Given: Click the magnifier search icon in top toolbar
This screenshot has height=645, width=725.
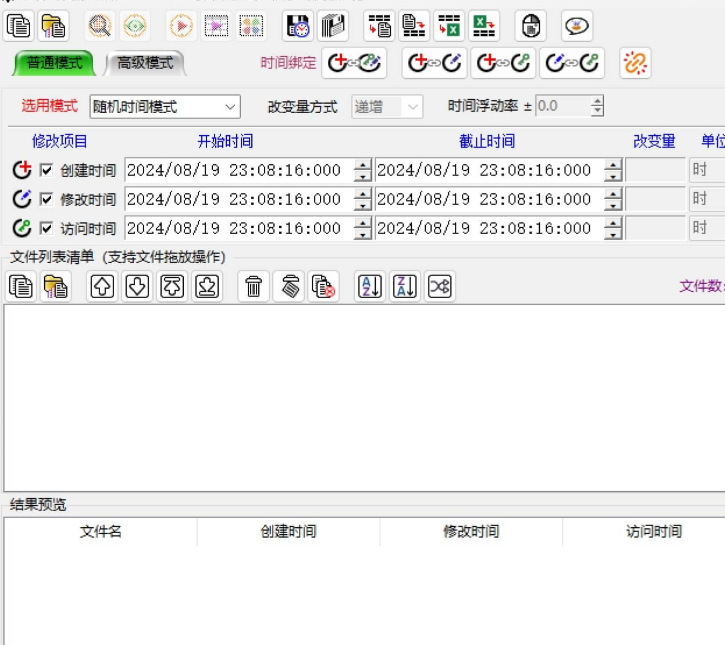Looking at the screenshot, I should (99, 26).
